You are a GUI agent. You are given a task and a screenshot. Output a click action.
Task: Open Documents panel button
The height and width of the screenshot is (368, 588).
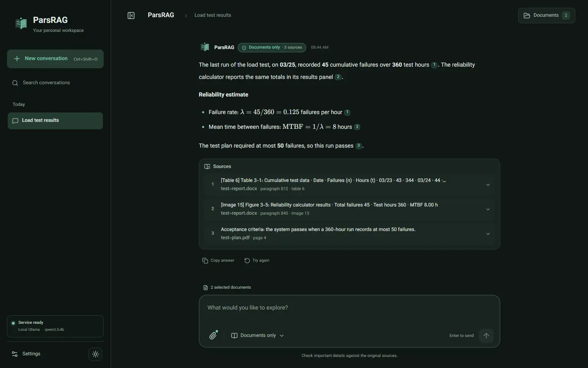tap(546, 16)
